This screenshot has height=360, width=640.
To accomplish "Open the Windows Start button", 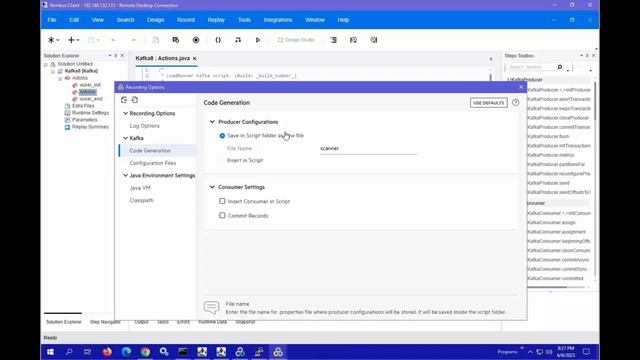I will pyautogui.click(x=50, y=352).
